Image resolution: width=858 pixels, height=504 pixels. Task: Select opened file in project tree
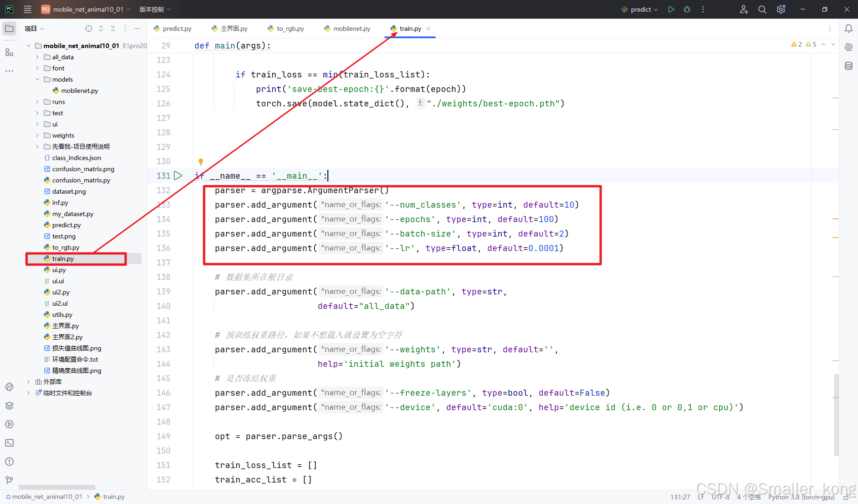pos(89,28)
